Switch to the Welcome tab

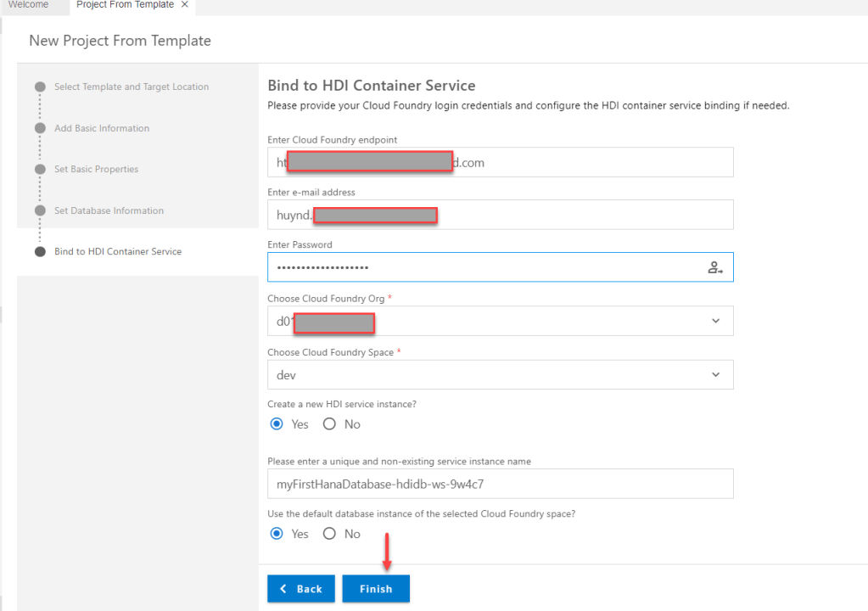28,5
